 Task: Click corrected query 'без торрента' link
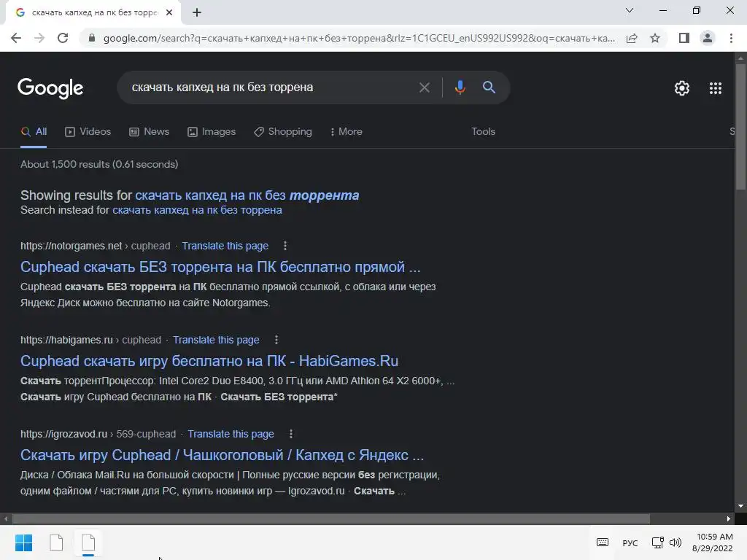[247, 195]
